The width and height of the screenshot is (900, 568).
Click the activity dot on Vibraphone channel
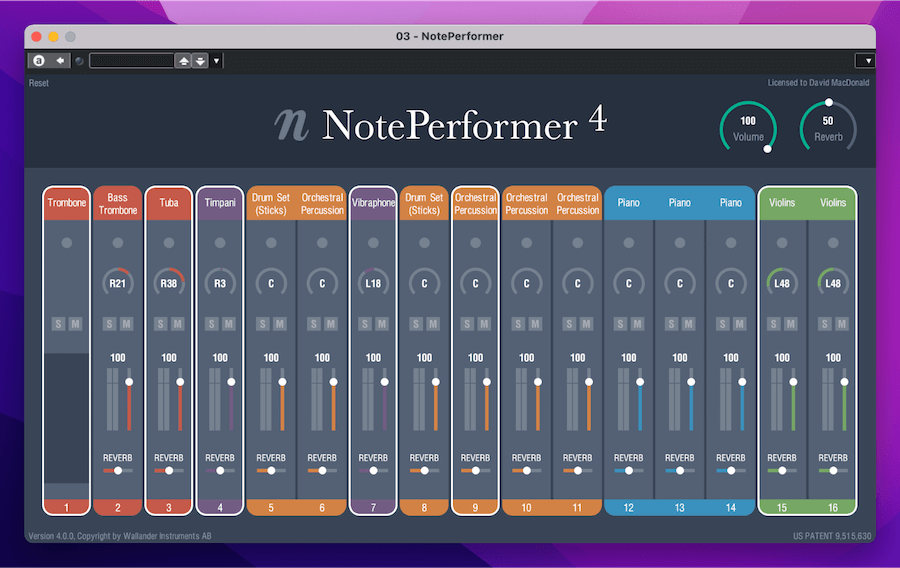tap(373, 243)
